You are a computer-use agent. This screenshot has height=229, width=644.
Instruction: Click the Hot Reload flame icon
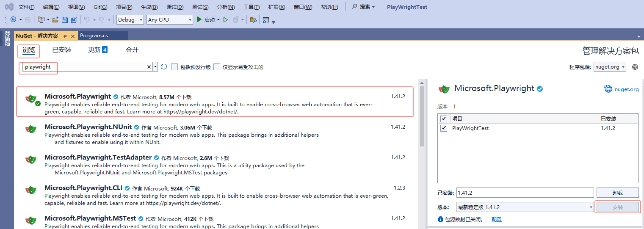(x=236, y=19)
